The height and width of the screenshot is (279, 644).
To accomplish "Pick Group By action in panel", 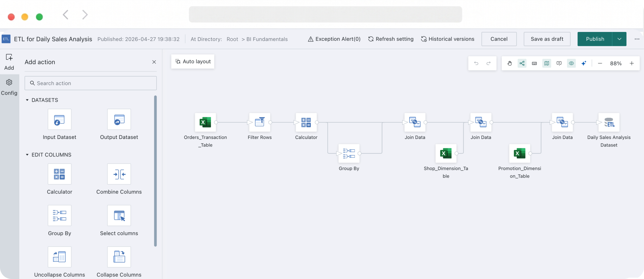I will click(59, 215).
